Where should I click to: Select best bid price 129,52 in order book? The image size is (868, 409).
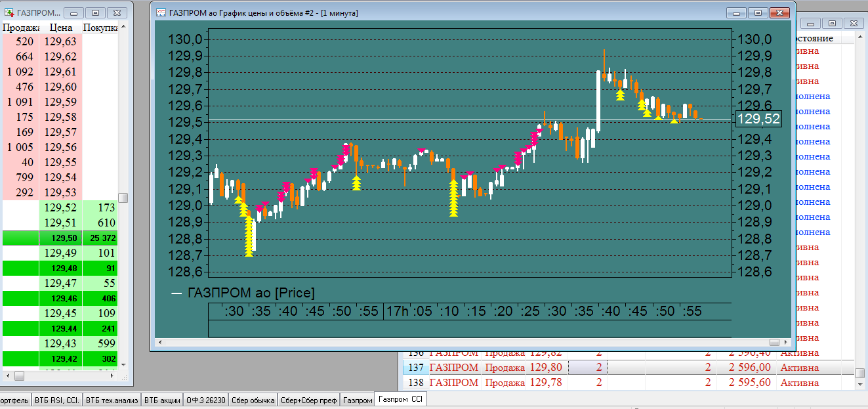pos(61,207)
